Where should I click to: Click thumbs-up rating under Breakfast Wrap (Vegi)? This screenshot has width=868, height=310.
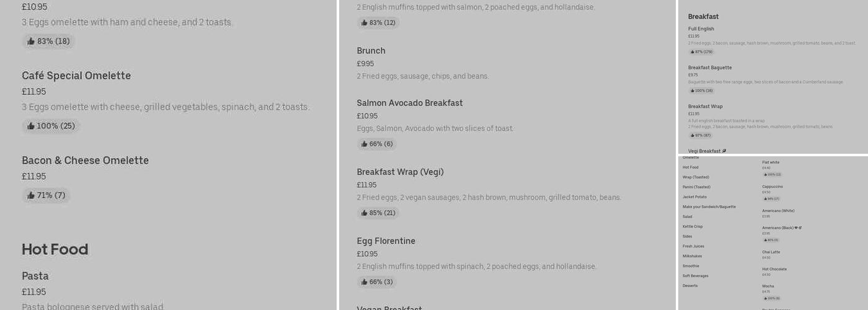377,213
